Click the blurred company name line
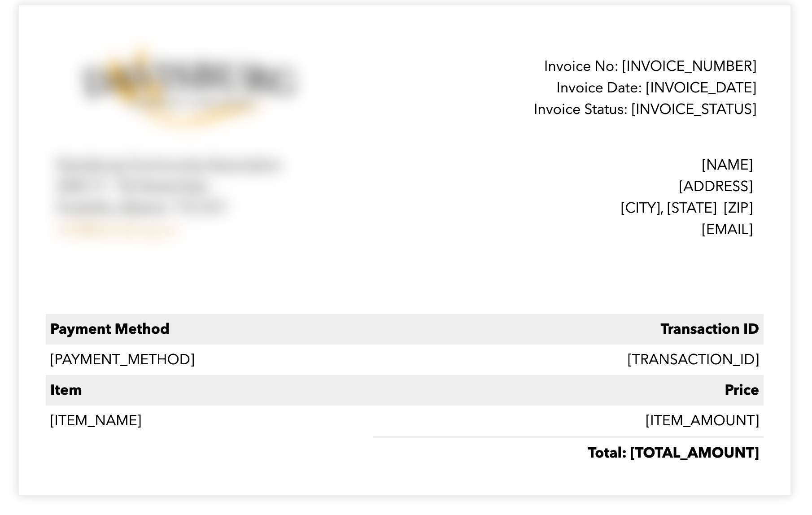Screen dimensions: 812x515 coord(168,165)
